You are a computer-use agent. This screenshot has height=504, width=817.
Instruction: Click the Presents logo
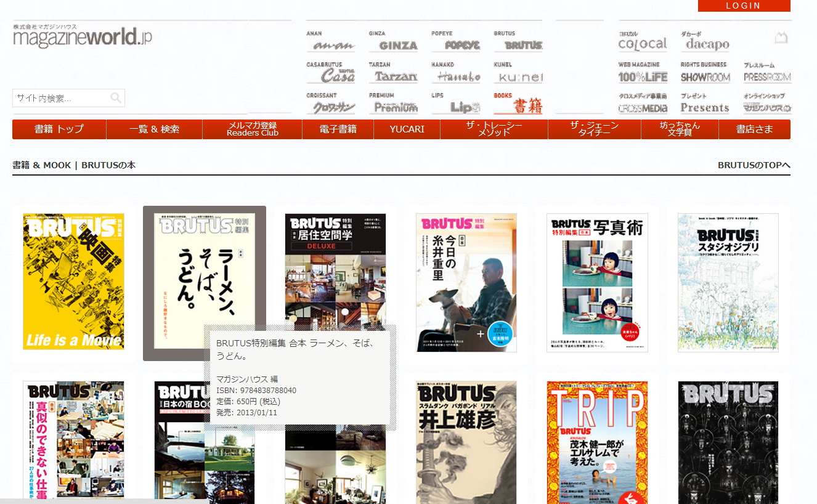[705, 104]
